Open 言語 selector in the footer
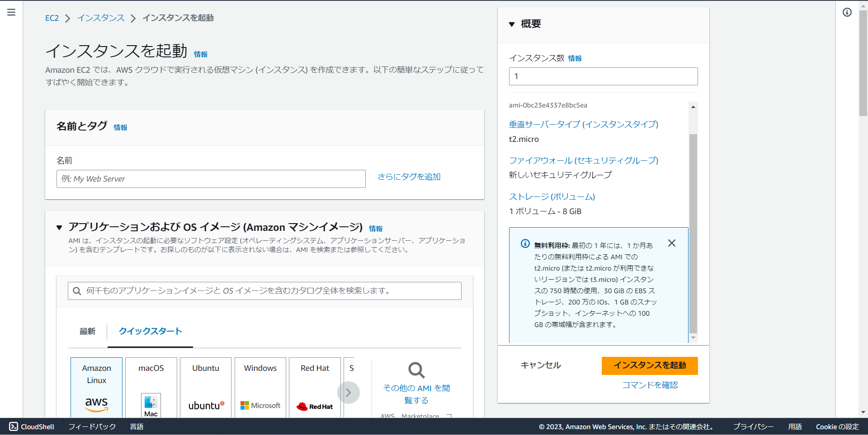This screenshot has width=868, height=435. tap(137, 427)
